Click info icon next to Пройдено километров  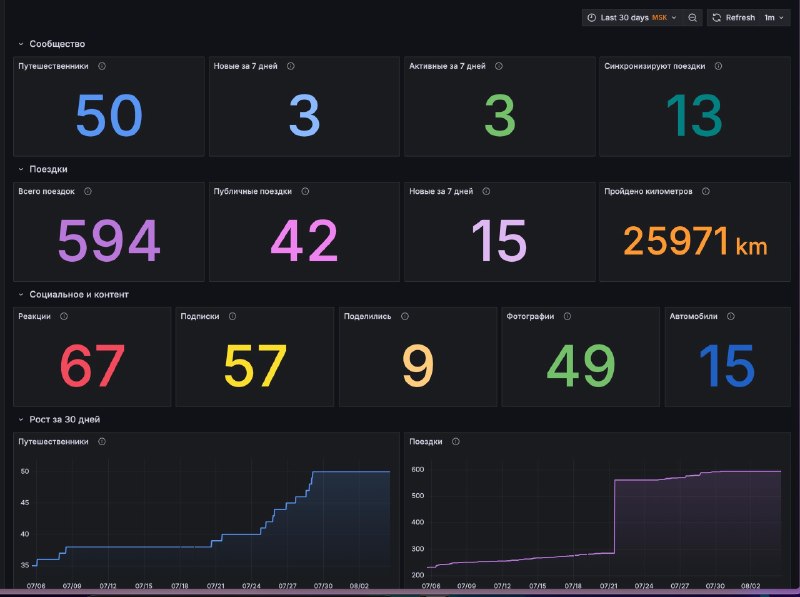[x=706, y=191]
